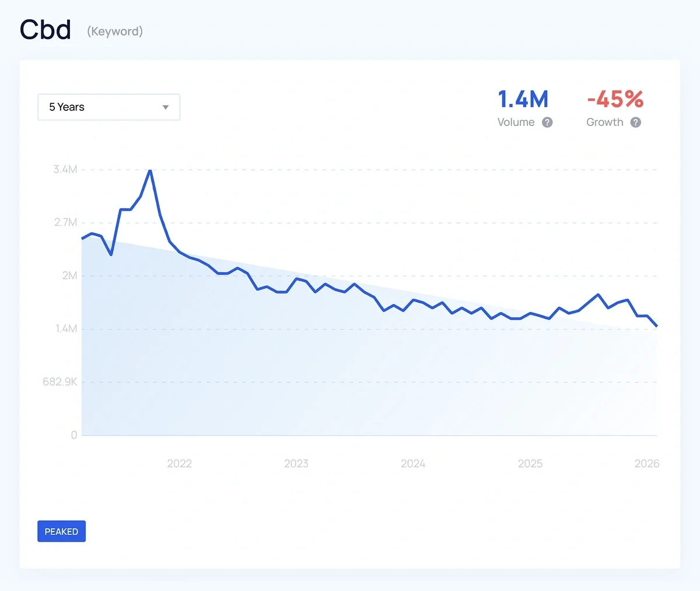Click the 2022 axis year marker
This screenshot has height=591, width=700.
[x=180, y=463]
